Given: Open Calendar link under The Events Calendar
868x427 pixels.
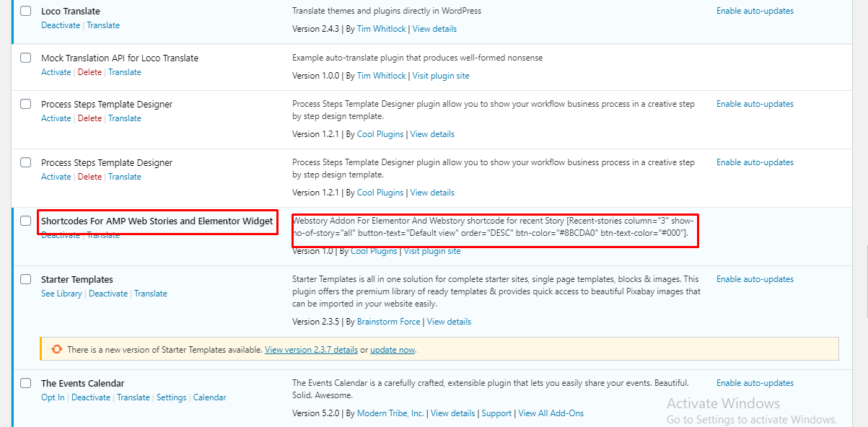Looking at the screenshot, I should 210,397.
